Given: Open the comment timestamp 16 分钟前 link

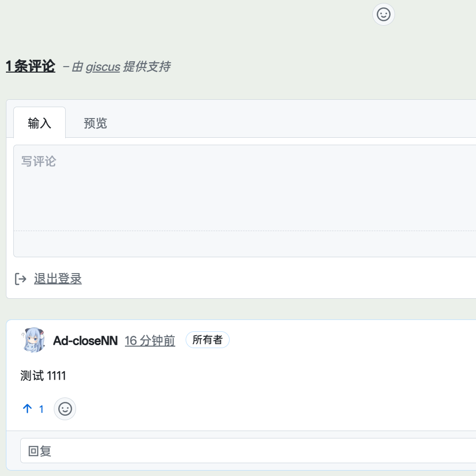Looking at the screenshot, I should click(x=150, y=340).
